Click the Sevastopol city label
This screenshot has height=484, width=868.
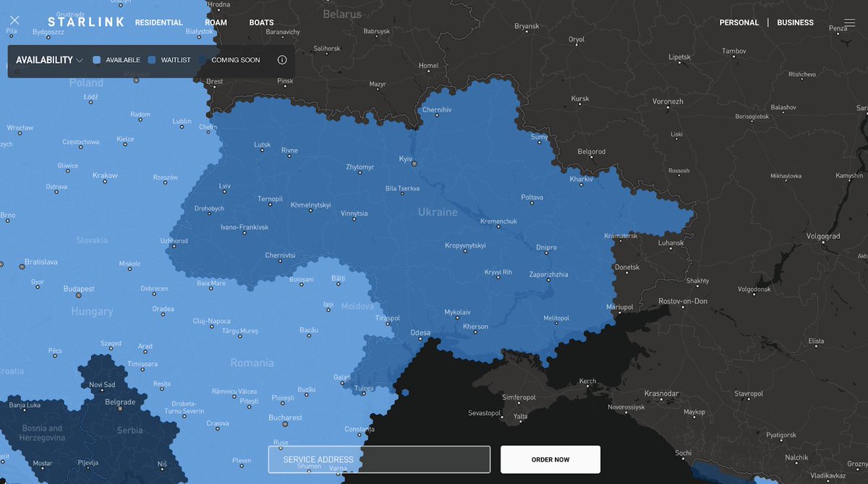pos(484,412)
